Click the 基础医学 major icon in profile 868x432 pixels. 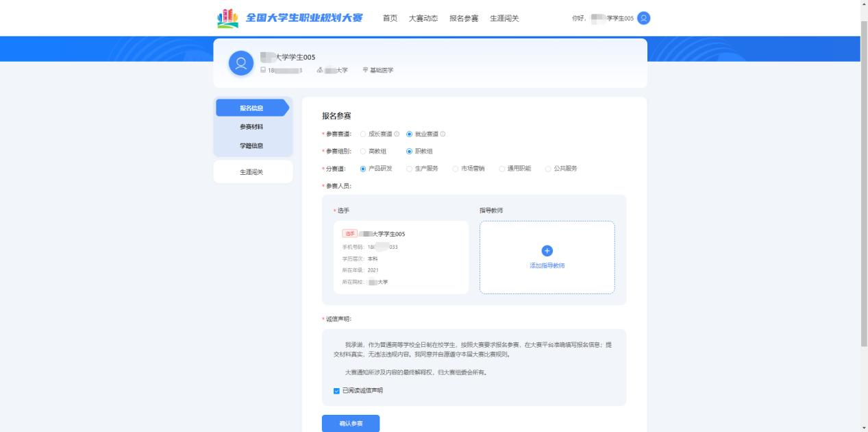click(365, 70)
